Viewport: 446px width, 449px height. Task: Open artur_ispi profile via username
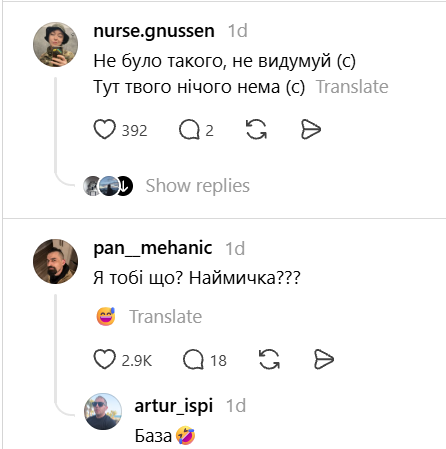pos(174,406)
